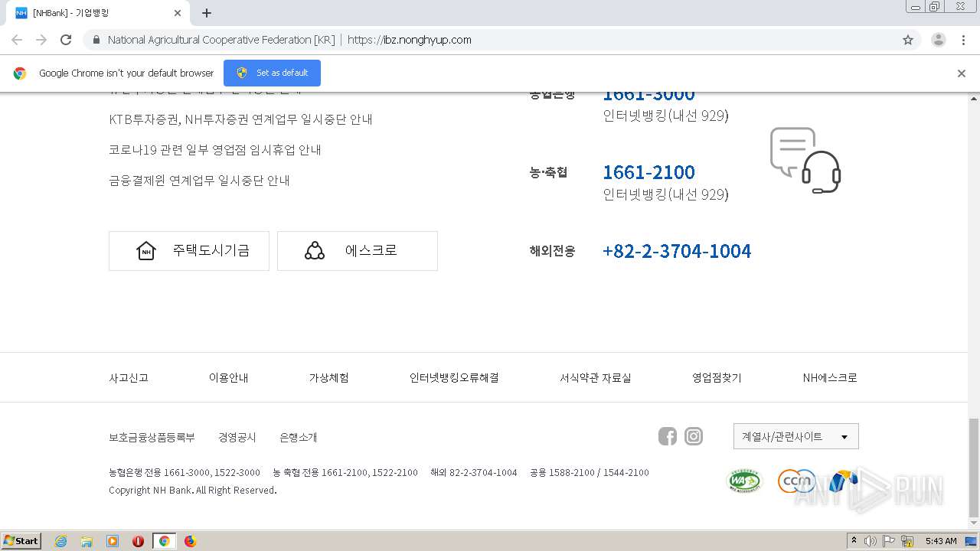This screenshot has width=980, height=551.
Task: Launch Firefox from taskbar
Action: [190, 541]
